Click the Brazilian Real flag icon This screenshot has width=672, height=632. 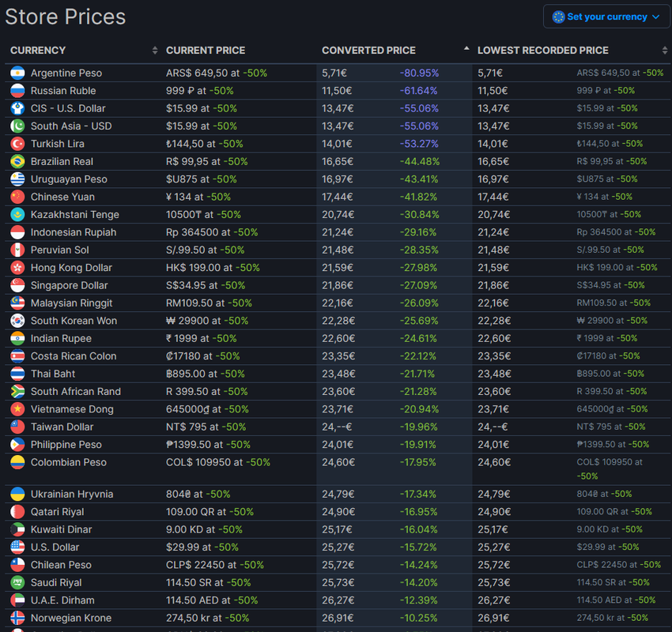point(17,161)
